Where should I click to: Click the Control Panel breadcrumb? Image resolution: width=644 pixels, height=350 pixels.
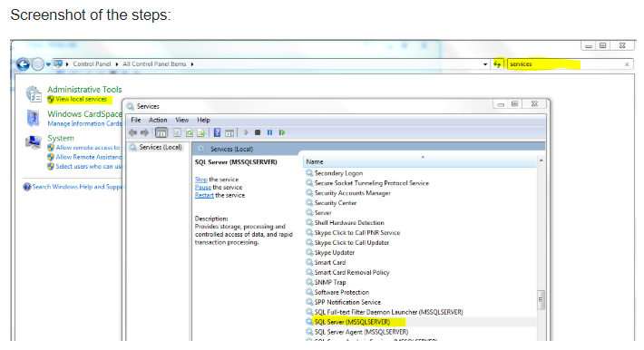[x=92, y=64]
